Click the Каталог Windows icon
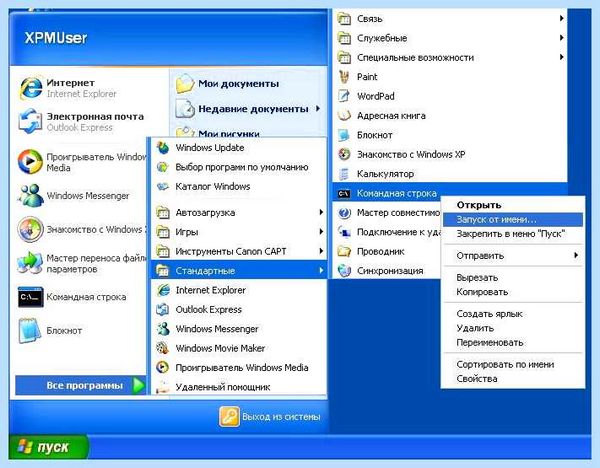 click(x=163, y=187)
